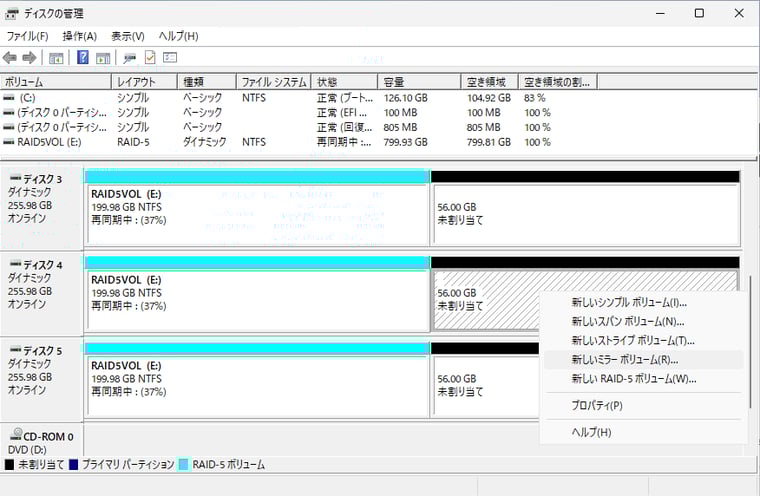Click the show/hide console tree icon
Image resolution: width=760 pixels, height=496 pixels.
56,58
